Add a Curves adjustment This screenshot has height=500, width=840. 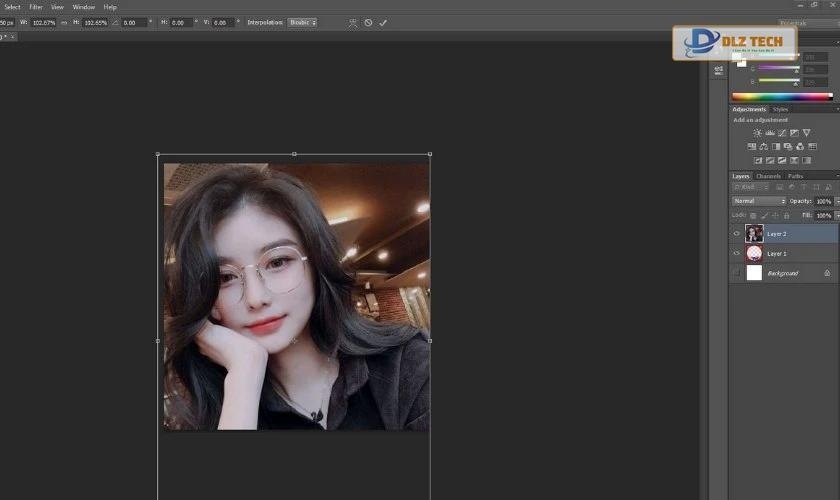[x=782, y=133]
